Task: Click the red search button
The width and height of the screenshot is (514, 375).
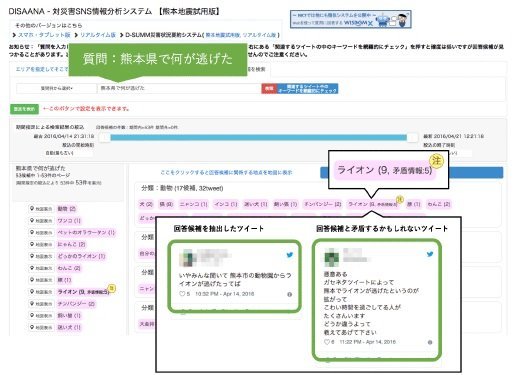Action: (269, 88)
